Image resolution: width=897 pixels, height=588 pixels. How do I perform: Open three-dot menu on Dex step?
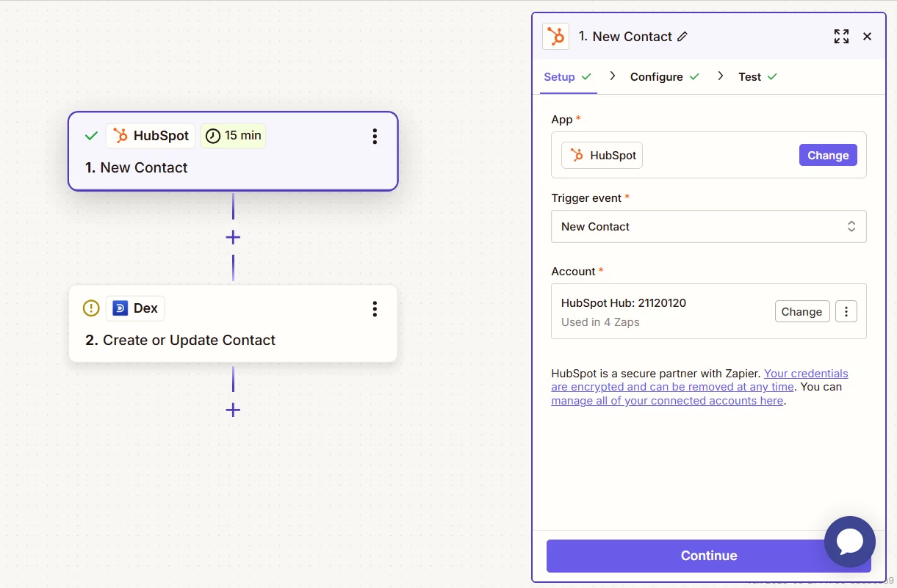(x=375, y=309)
